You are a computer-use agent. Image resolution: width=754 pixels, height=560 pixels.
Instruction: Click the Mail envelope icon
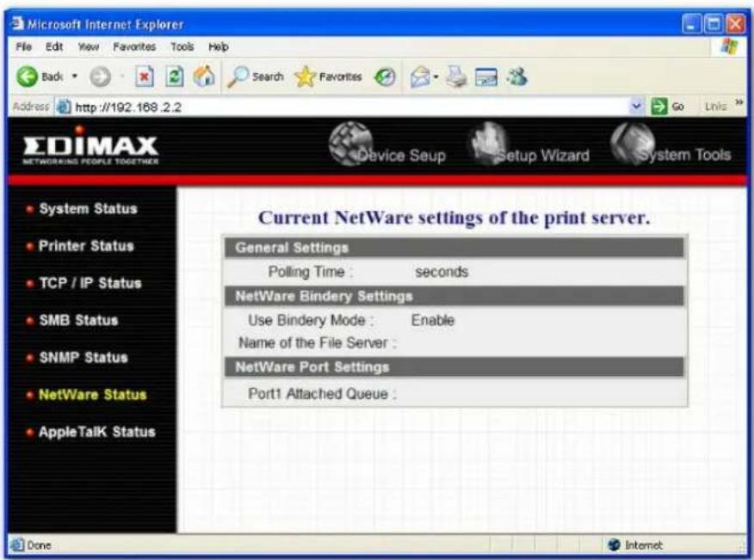420,77
